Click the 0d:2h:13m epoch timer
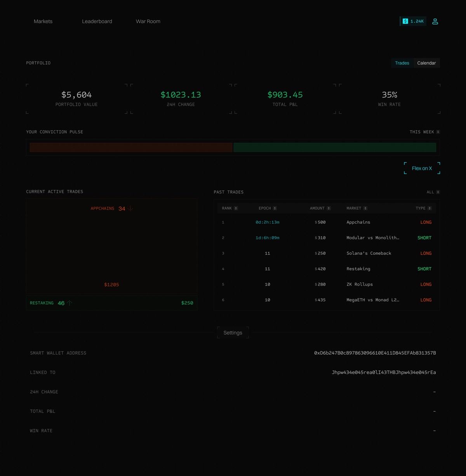 click(x=268, y=222)
